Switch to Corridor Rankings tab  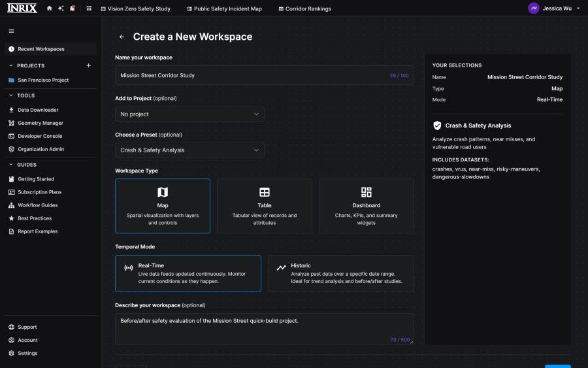coord(304,8)
